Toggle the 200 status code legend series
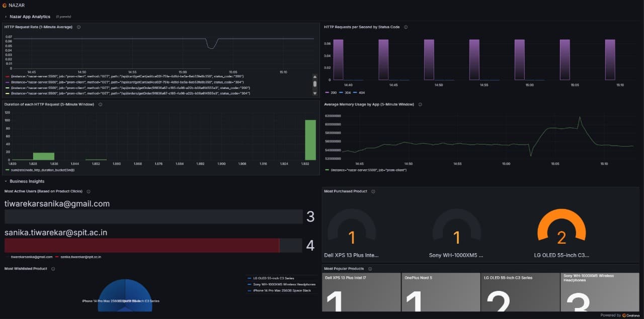Image resolution: width=644 pixels, height=319 pixels. pos(334,92)
